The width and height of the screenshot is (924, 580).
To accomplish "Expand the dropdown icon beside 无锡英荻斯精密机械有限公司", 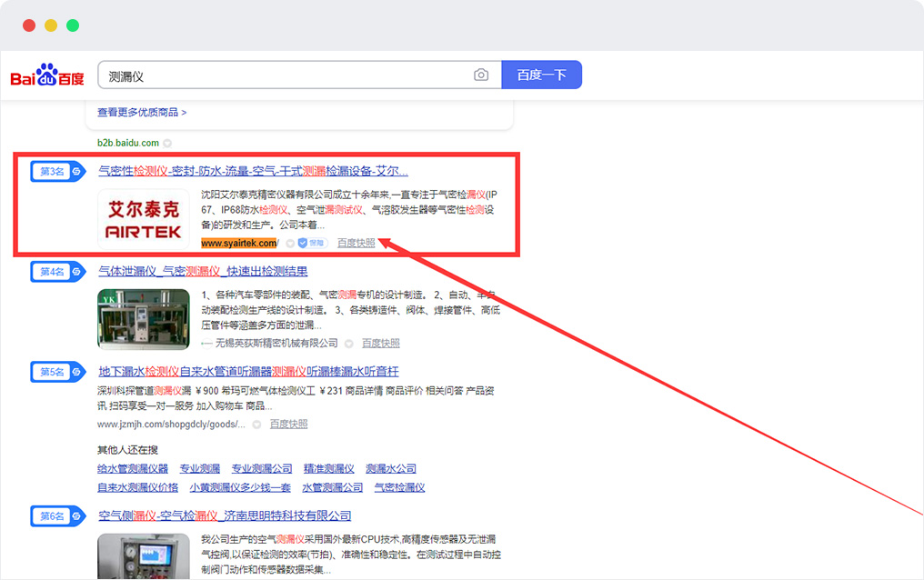I will pos(349,344).
